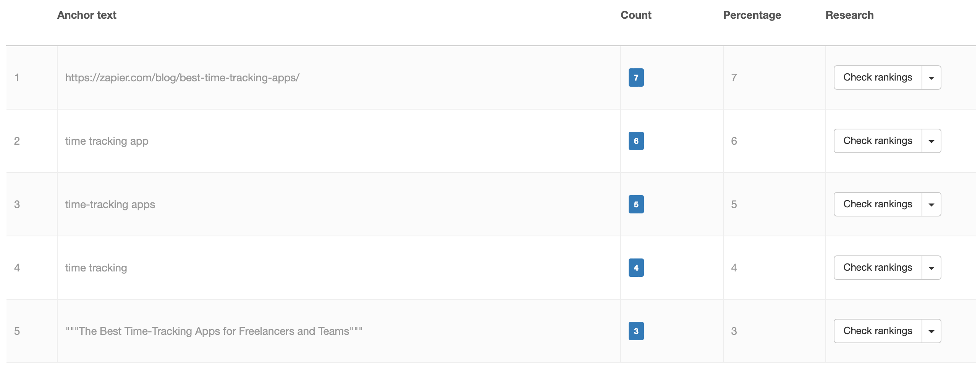
Task: Expand the dropdown caret for 'time-tracking apps'
Action: coord(931,205)
